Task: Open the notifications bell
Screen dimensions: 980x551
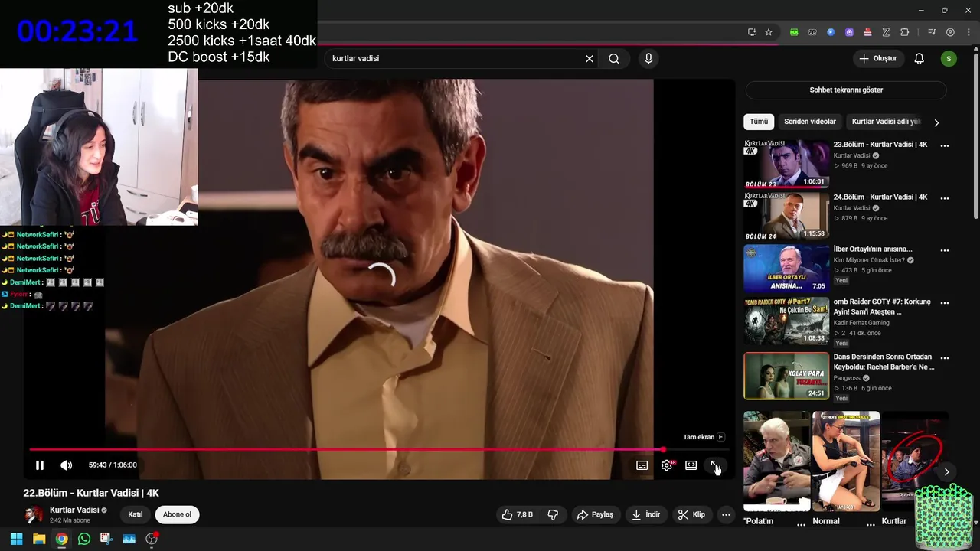Action: (x=920, y=58)
